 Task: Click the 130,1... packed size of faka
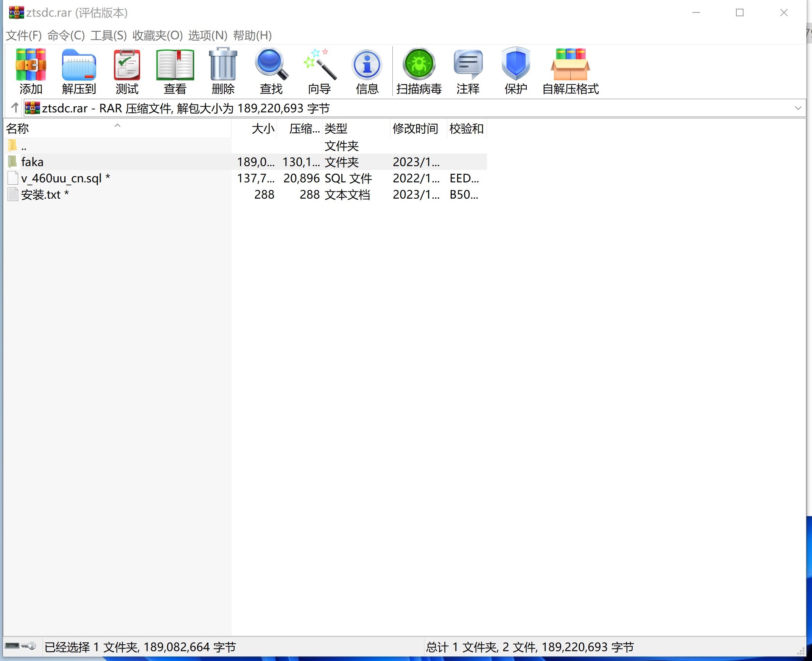pos(301,162)
